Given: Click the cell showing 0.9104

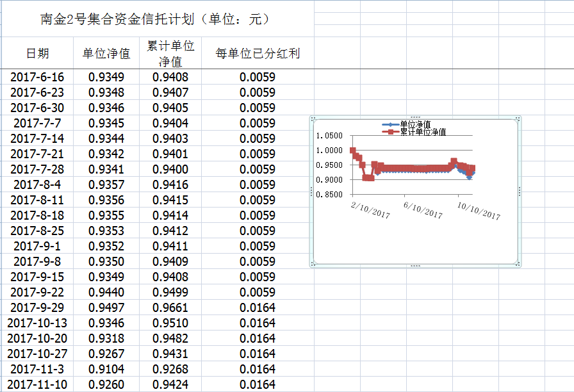Looking at the screenshot, I should pyautogui.click(x=106, y=369).
